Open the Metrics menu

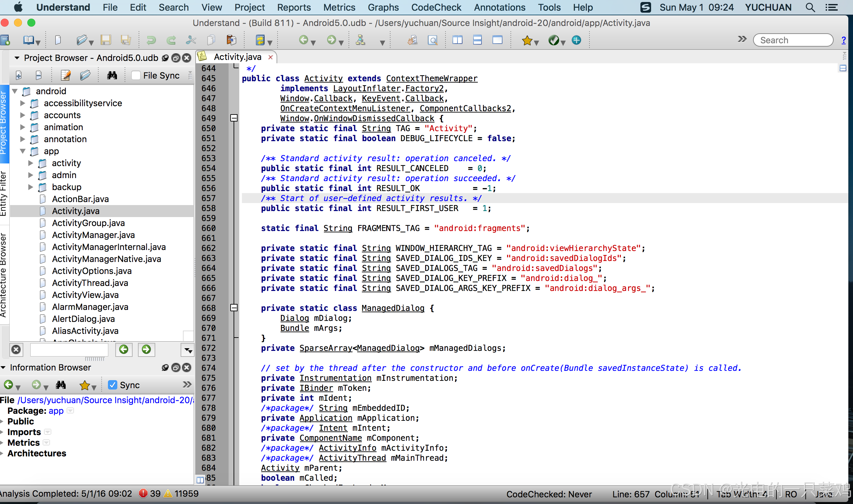tap(339, 7)
